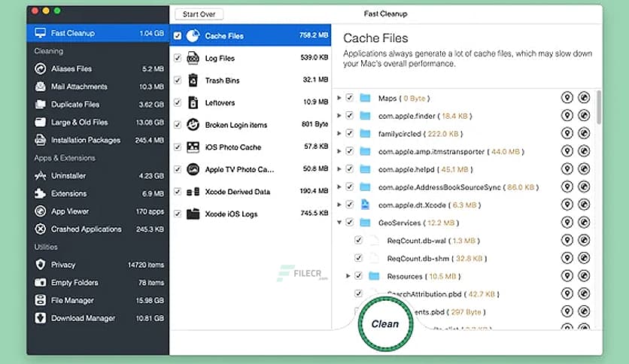This screenshot has height=364, width=629.
Task: Open App Viewer icon
Action: click(40, 211)
